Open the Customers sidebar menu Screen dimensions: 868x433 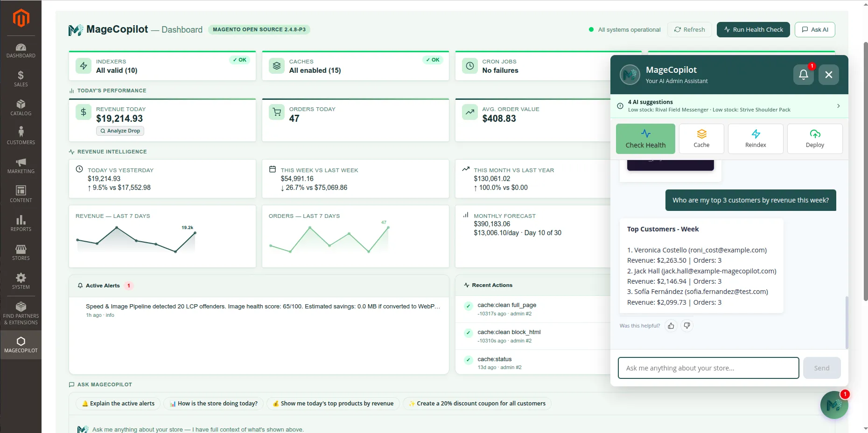point(21,137)
